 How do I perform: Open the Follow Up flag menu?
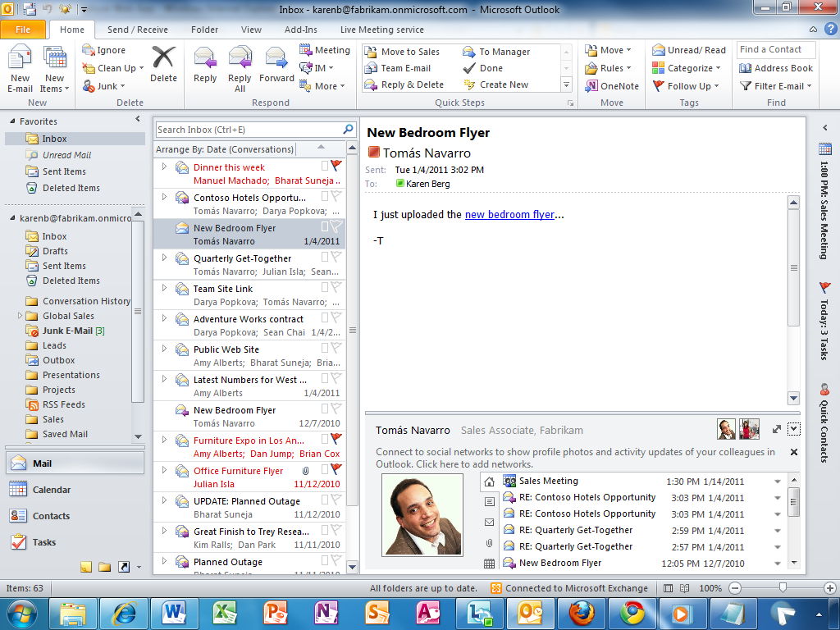click(x=686, y=85)
